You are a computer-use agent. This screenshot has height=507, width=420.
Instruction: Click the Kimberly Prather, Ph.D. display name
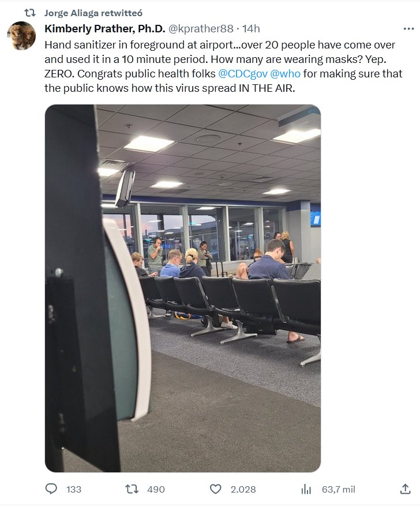pos(104,29)
